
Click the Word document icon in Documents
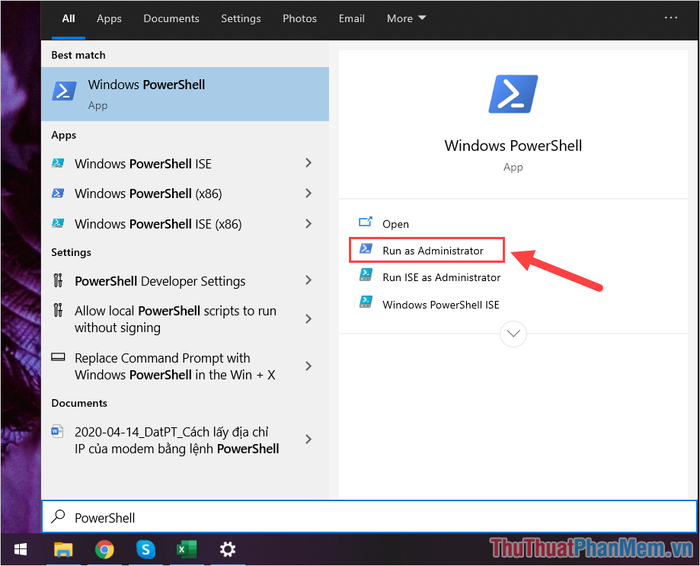click(x=57, y=431)
